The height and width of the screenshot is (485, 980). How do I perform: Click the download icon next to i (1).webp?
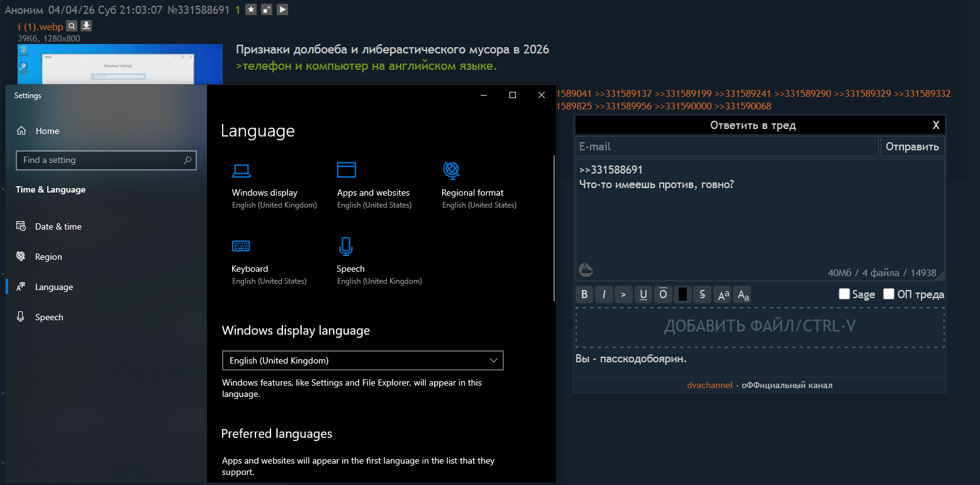point(87,26)
